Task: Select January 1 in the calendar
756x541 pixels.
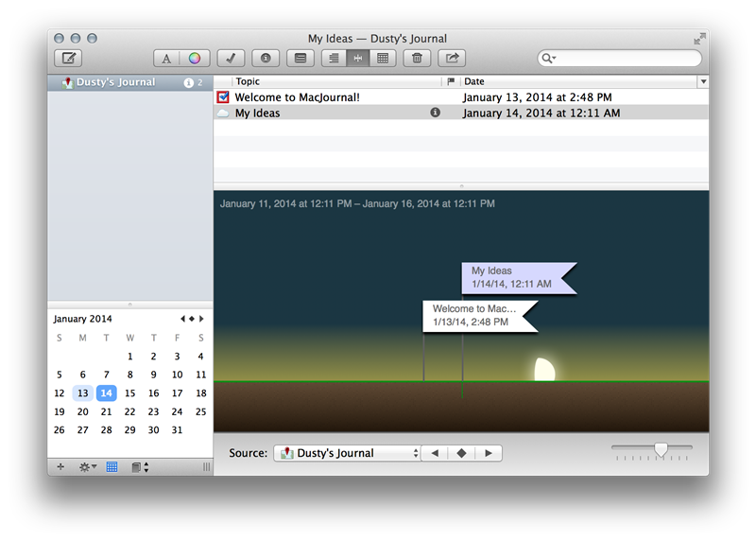Action: (x=130, y=357)
